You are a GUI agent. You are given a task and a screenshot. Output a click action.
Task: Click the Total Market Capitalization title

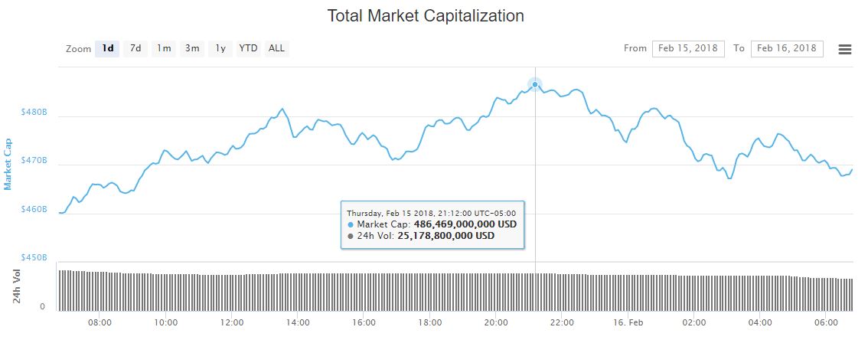[426, 15]
